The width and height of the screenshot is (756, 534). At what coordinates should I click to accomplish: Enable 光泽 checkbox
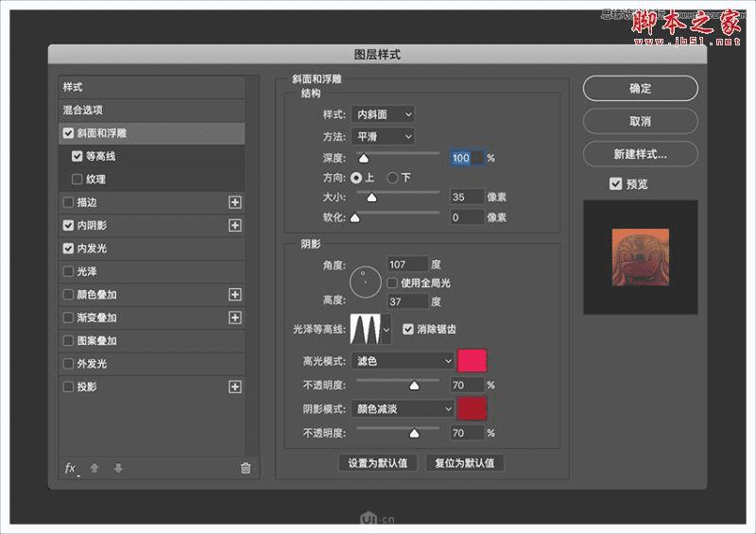click(68, 271)
